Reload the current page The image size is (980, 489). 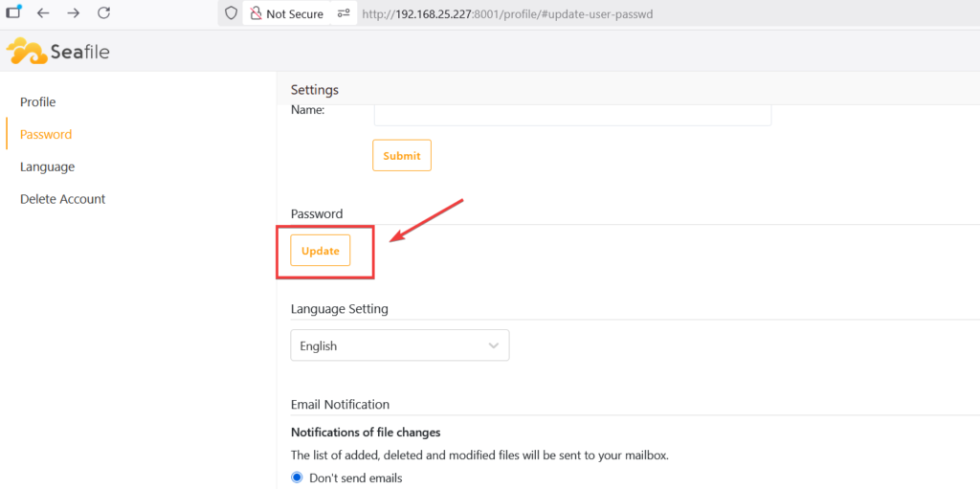(104, 13)
